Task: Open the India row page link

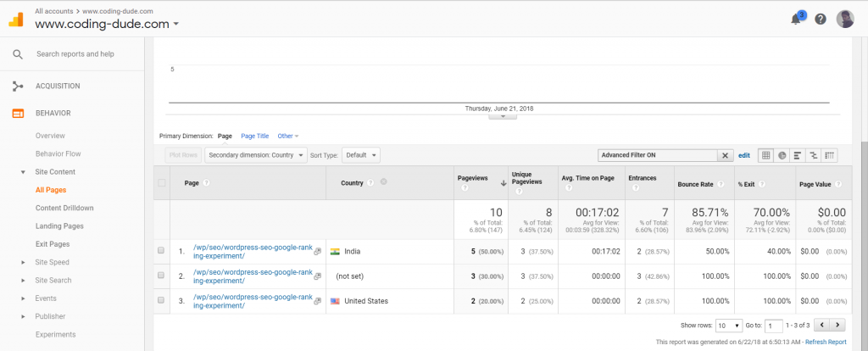Action: (253, 252)
